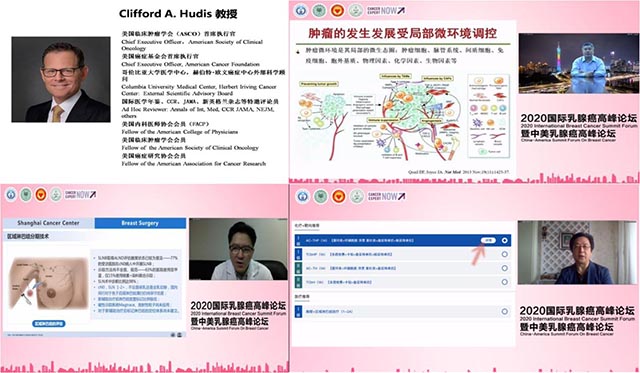640x373 pixels.
Task: Click blue globe logo in top-right panel
Action: click(301, 11)
